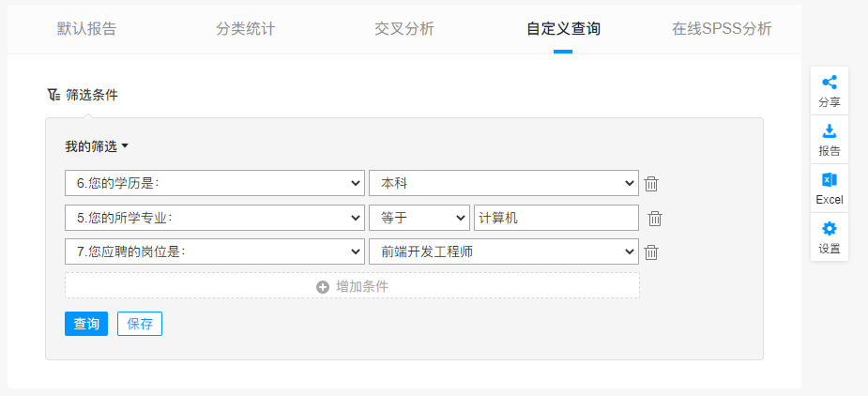Expand the 本科 value dropdown
This screenshot has height=396, width=868.
(x=504, y=183)
